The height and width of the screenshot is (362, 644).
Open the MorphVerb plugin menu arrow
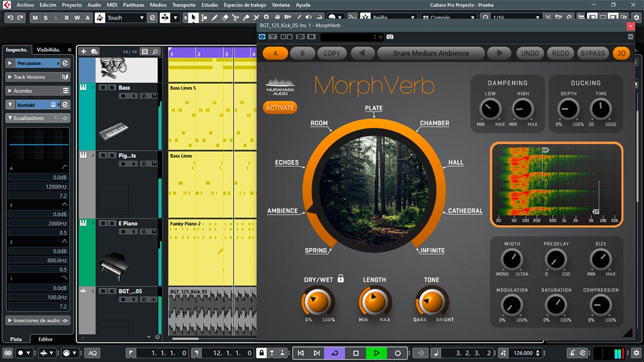[x=631, y=37]
